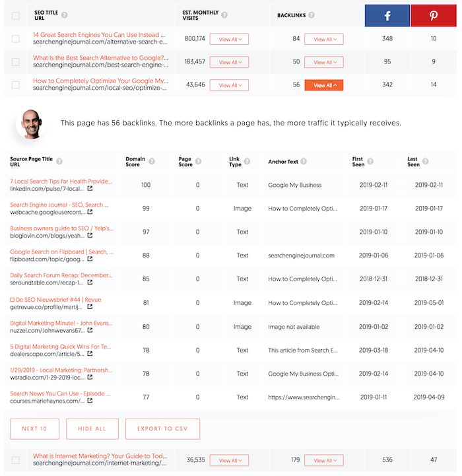Click anchor text 'searchenginejournal.com'
The height and width of the screenshot is (476, 462).
[x=302, y=255]
